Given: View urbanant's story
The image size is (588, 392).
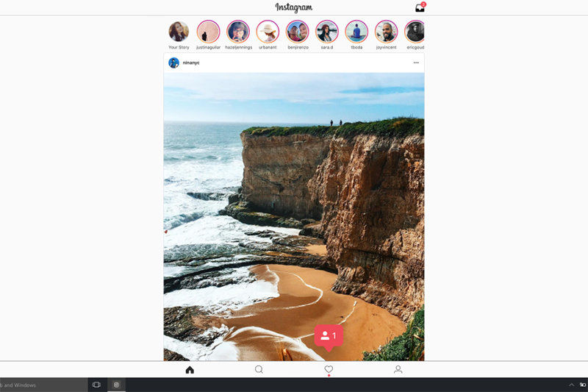Looking at the screenshot, I should coord(268,32).
